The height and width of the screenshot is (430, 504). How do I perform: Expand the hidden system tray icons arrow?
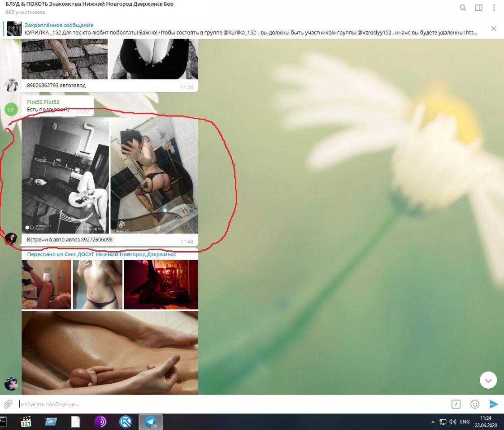(x=433, y=422)
